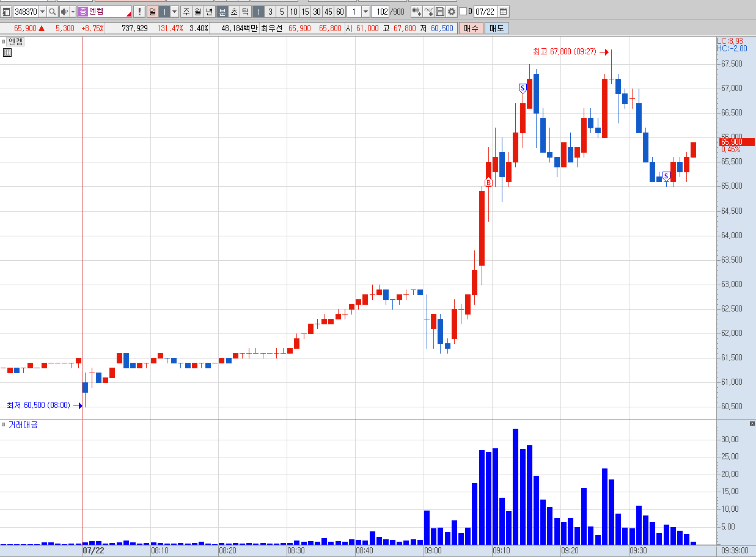Open chart settings gear icon

tap(452, 12)
